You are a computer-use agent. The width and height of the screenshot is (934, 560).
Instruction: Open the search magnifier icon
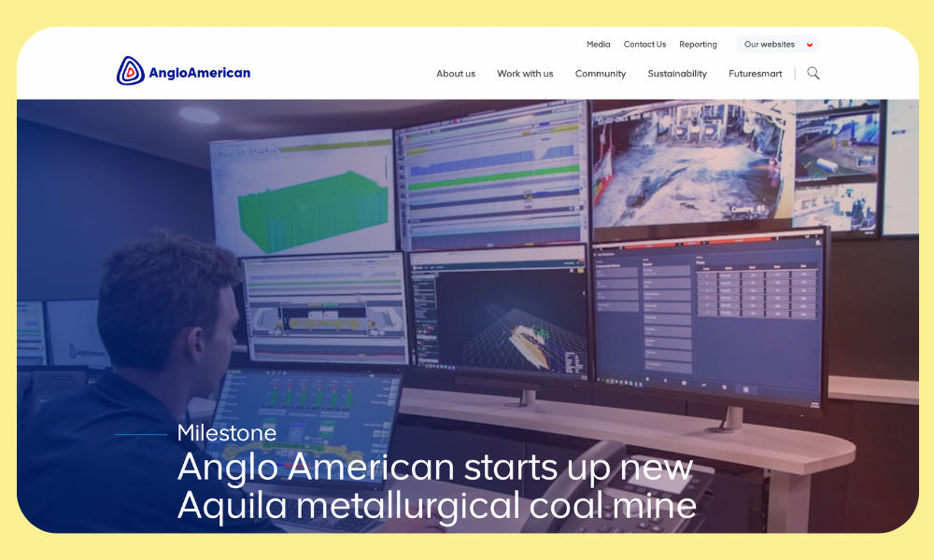point(814,73)
